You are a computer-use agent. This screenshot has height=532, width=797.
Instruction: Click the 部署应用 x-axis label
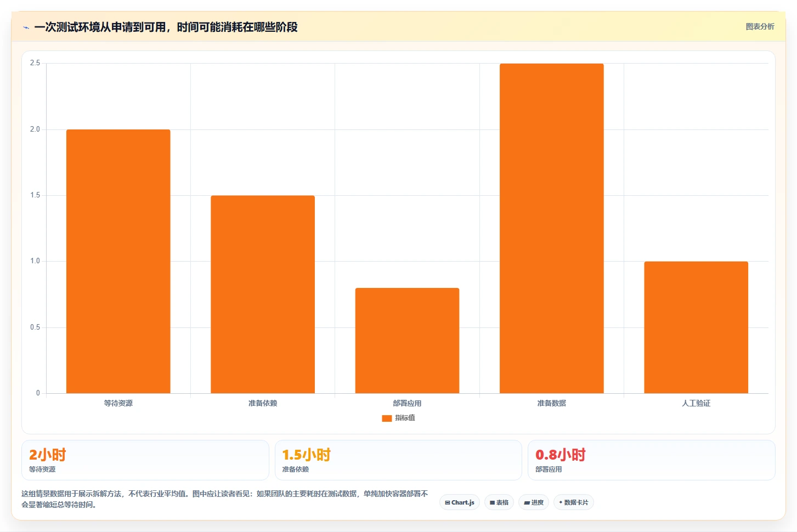pyautogui.click(x=407, y=403)
